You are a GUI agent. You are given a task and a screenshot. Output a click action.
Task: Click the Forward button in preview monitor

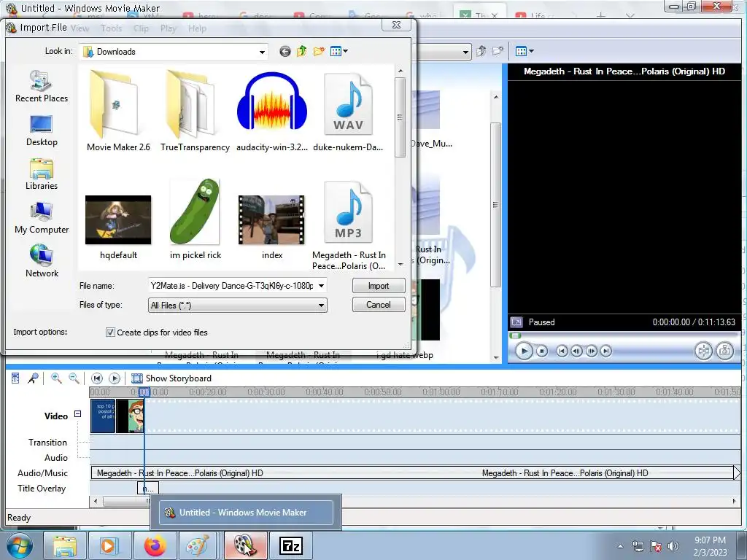[605, 351]
